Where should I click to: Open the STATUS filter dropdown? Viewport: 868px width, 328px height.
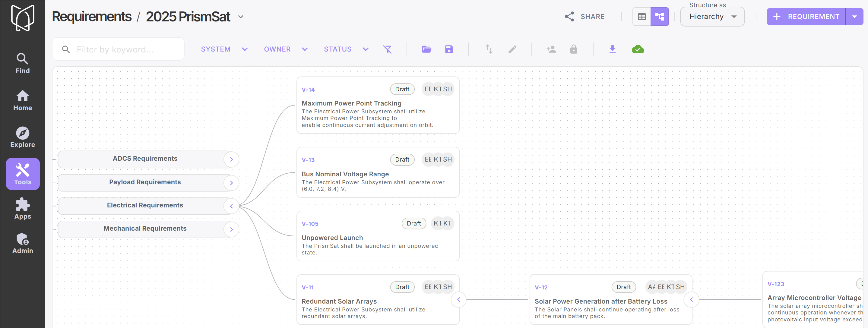pos(346,49)
